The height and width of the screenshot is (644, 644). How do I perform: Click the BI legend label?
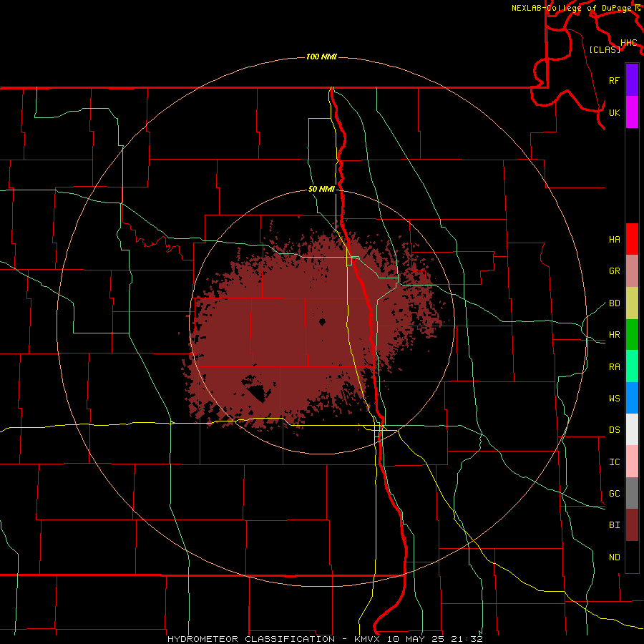(614, 525)
